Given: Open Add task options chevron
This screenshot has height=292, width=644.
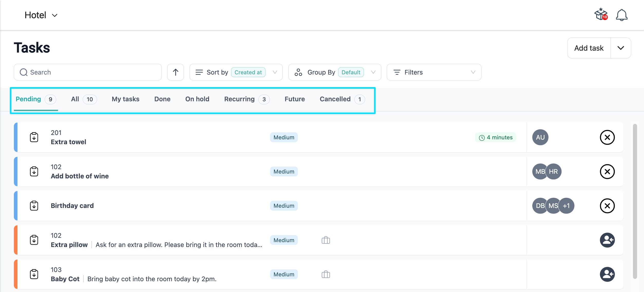Looking at the screenshot, I should [x=621, y=48].
